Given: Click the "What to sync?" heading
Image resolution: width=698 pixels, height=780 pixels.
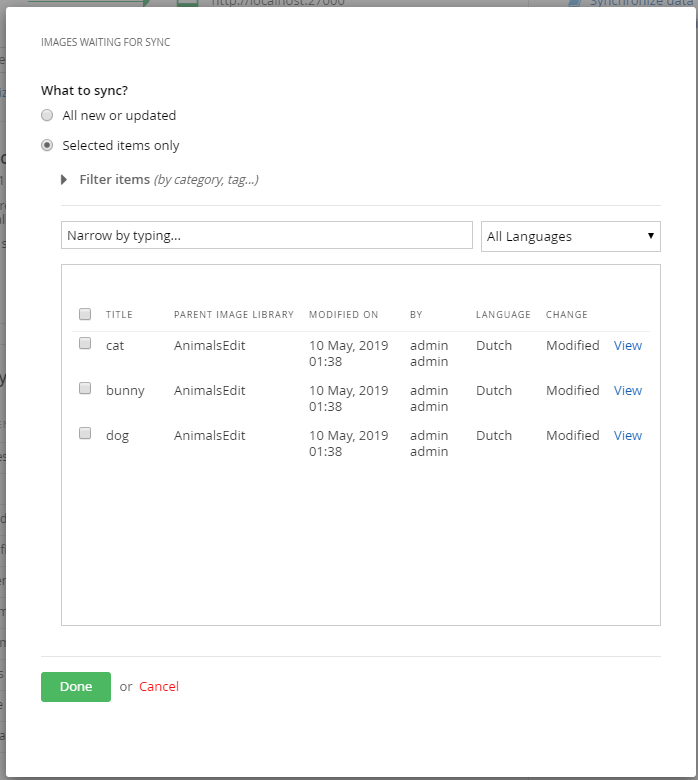Looking at the screenshot, I should tap(84, 91).
